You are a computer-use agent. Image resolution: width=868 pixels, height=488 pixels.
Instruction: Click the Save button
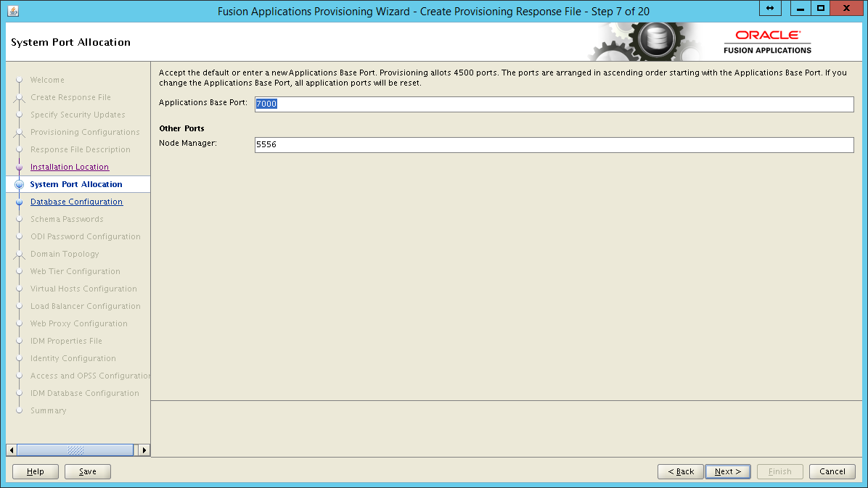point(88,471)
